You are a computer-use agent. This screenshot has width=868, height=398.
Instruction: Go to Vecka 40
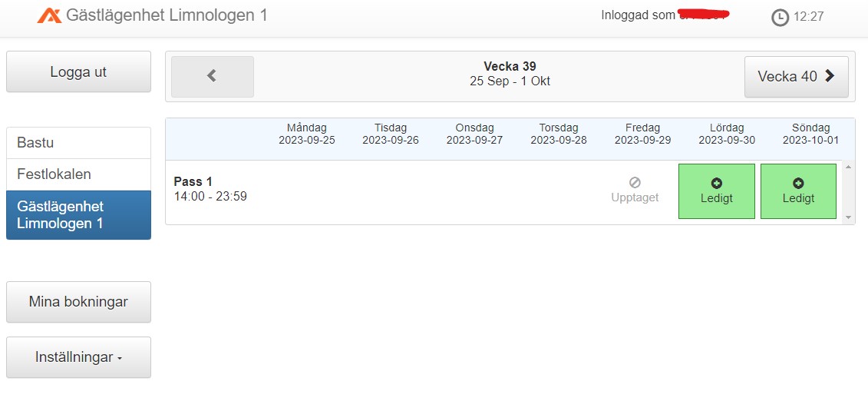(x=796, y=77)
